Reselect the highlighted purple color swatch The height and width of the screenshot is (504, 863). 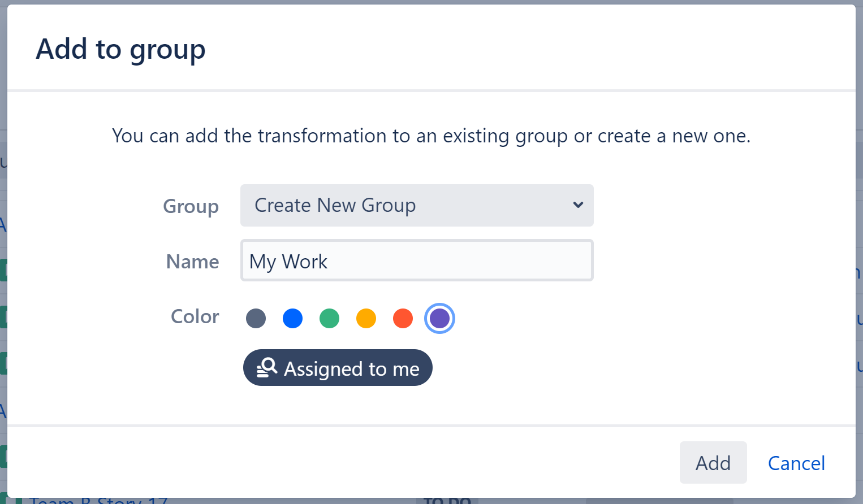439,318
